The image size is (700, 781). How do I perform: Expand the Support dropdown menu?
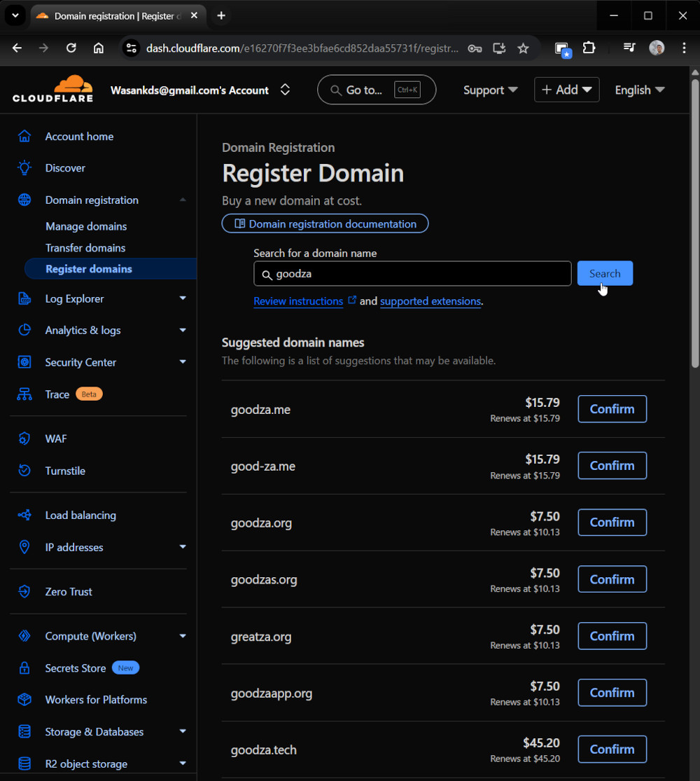(x=490, y=90)
